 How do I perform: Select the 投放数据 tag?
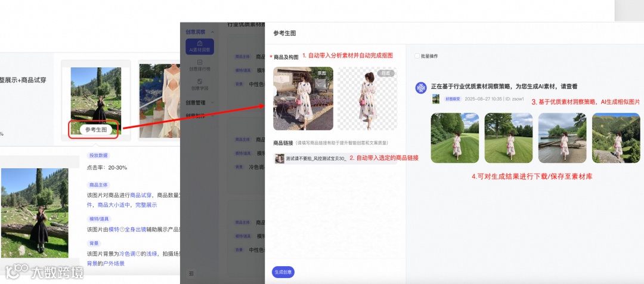(x=98, y=156)
